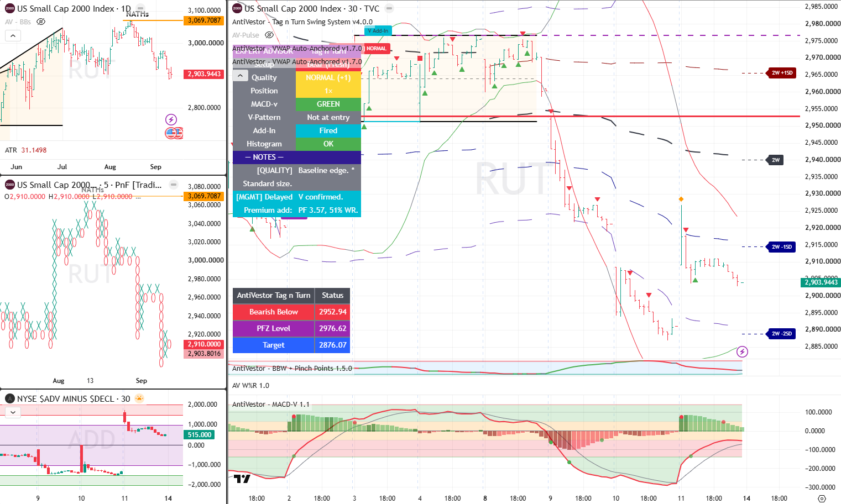Expand the indicator legend on ADD chart
Viewport: 841px width, 504px height.
pyautogui.click(x=13, y=412)
